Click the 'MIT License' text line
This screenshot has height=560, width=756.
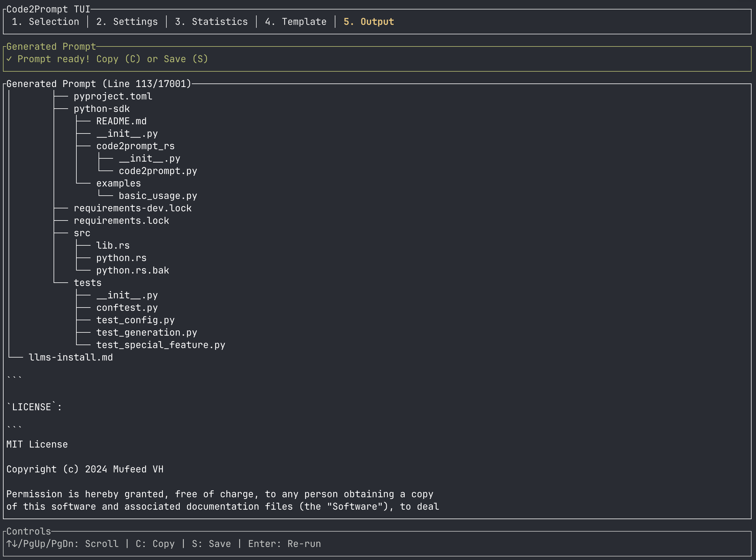tap(37, 444)
